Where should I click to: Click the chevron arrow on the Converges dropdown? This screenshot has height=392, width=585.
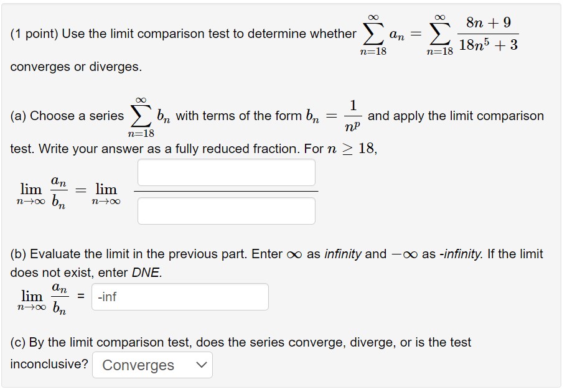[200, 365]
